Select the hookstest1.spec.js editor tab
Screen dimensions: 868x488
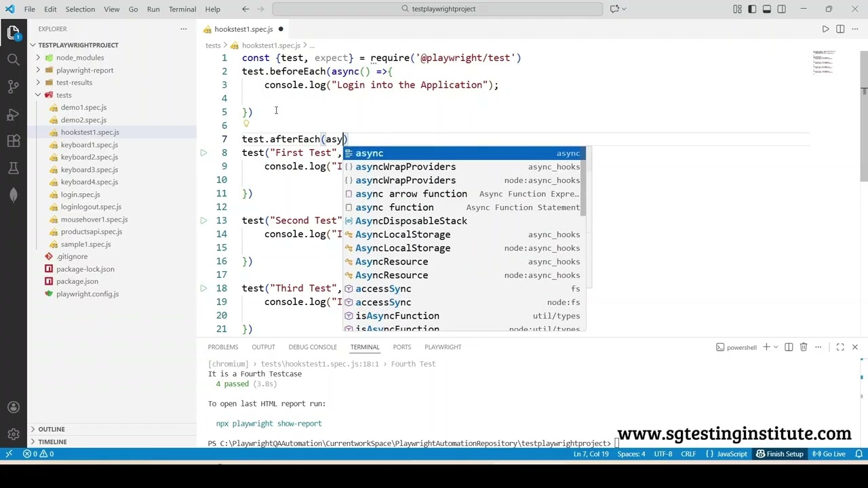click(x=243, y=29)
